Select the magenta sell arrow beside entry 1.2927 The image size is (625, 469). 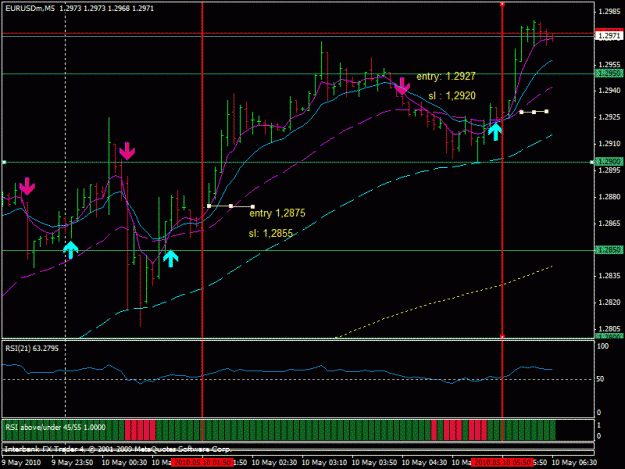(x=402, y=86)
